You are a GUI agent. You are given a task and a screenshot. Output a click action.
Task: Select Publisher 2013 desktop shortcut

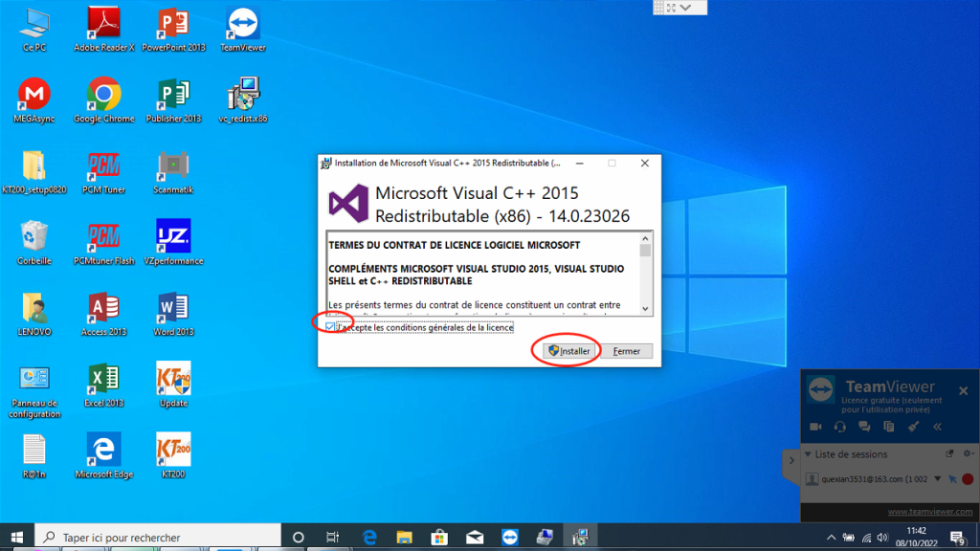(x=174, y=99)
